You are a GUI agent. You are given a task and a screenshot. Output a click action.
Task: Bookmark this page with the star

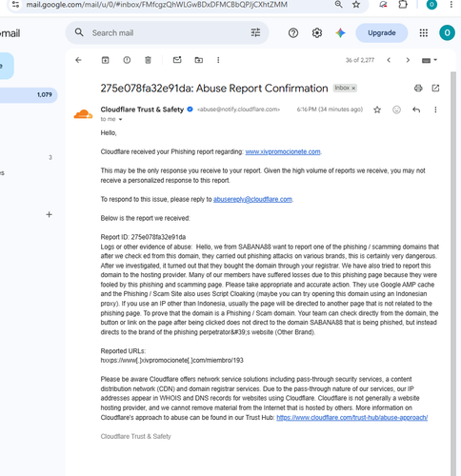(356, 5)
